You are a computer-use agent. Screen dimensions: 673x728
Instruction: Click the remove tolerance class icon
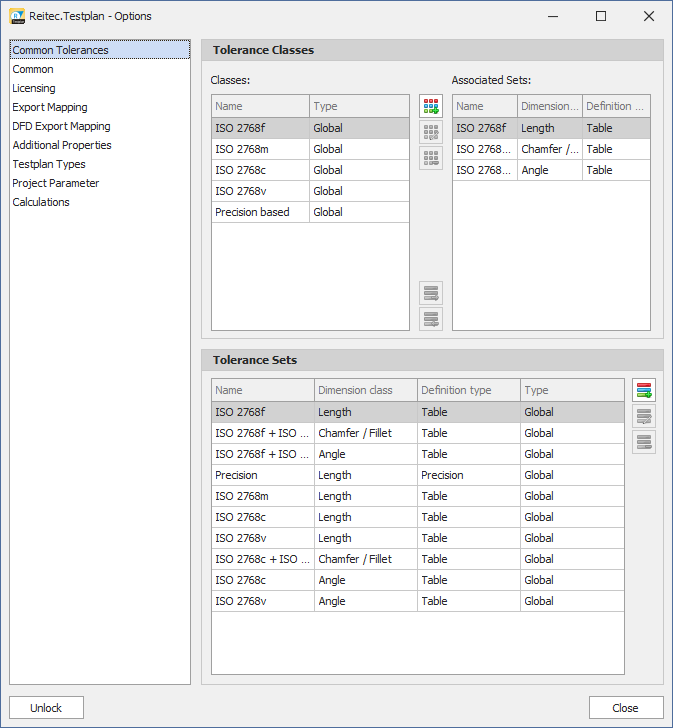click(x=431, y=157)
